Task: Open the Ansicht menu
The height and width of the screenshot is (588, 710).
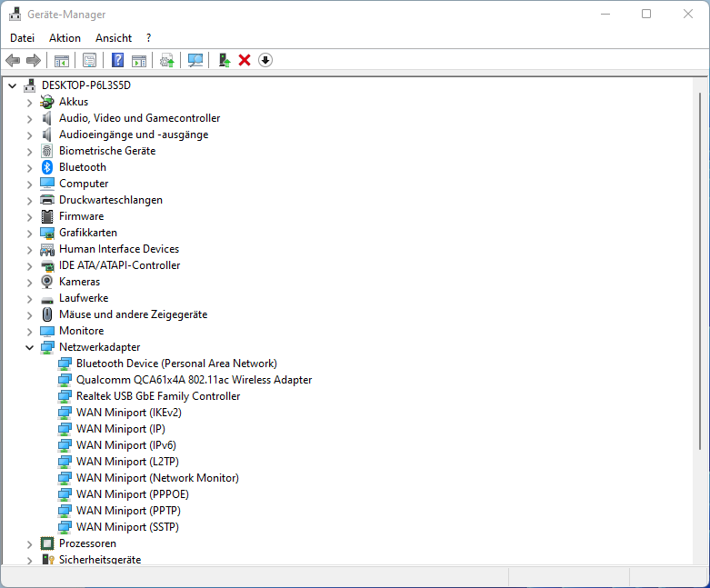Action: [114, 38]
